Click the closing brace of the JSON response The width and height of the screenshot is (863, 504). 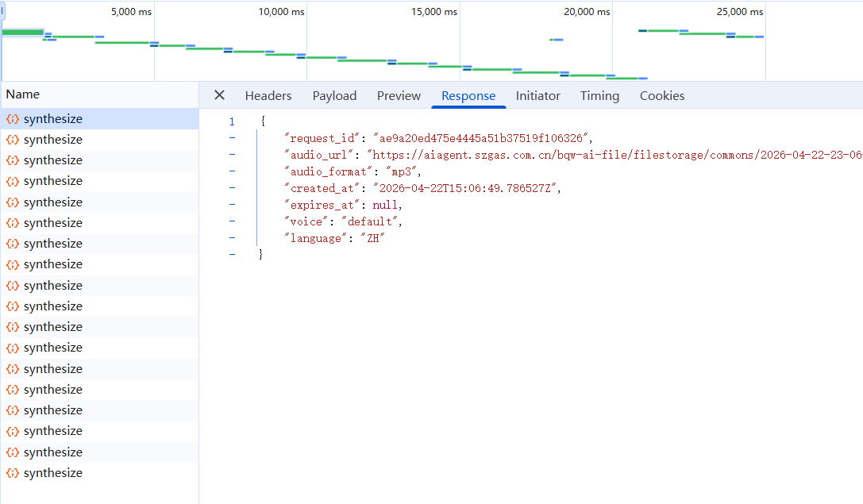click(261, 254)
